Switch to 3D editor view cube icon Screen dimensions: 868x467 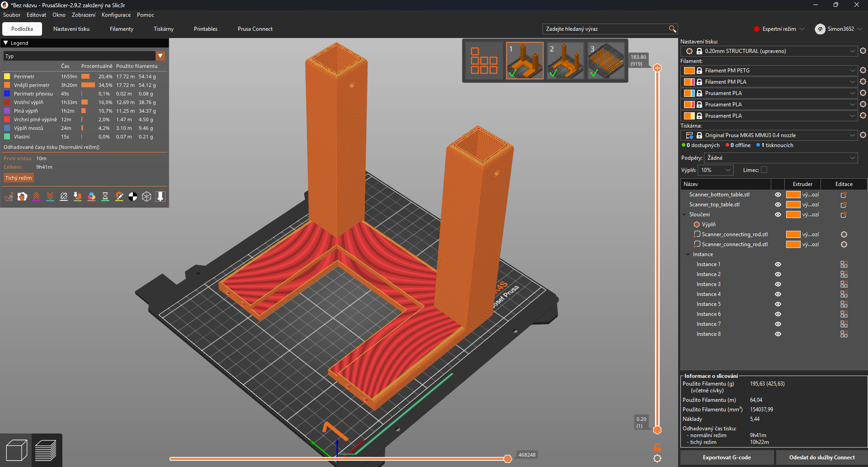click(x=16, y=451)
